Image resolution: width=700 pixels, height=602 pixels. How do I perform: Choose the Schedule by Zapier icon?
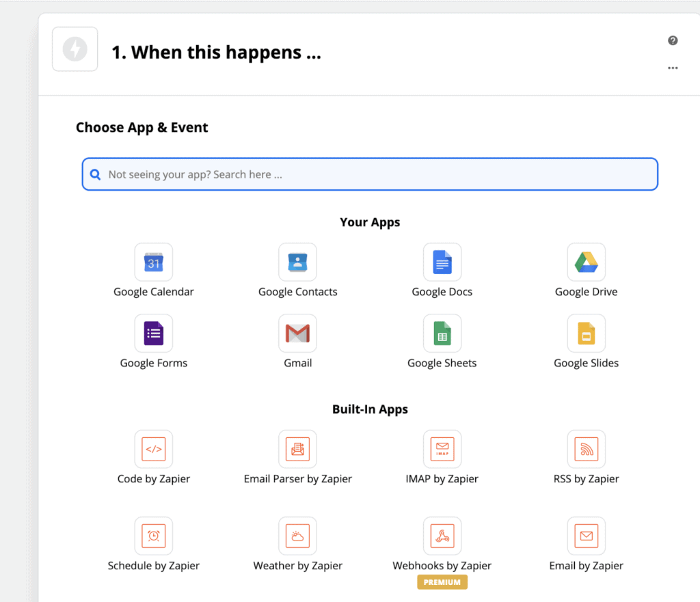(x=154, y=536)
